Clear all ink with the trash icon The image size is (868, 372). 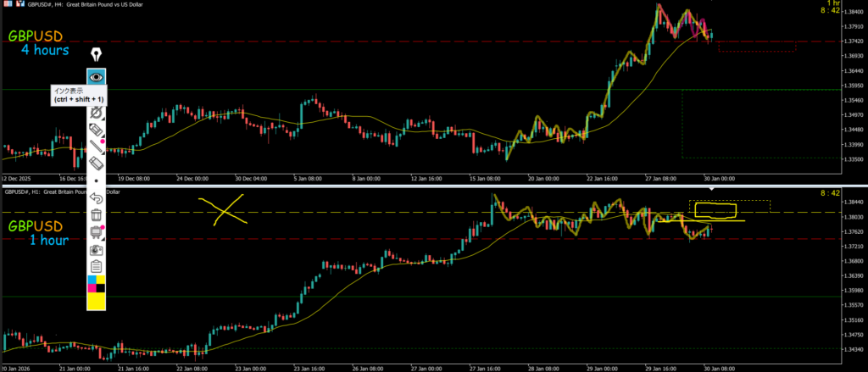(x=97, y=214)
